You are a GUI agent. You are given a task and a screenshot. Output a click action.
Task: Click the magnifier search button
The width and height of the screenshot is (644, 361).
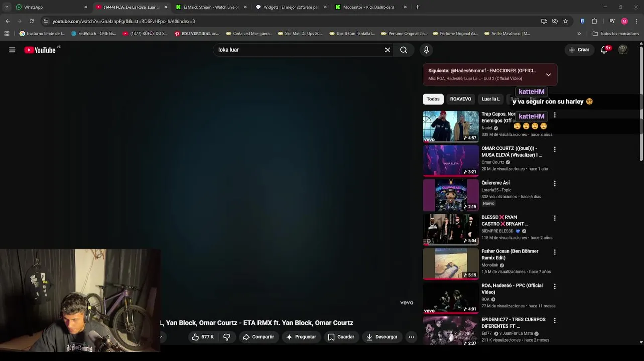[404, 50]
